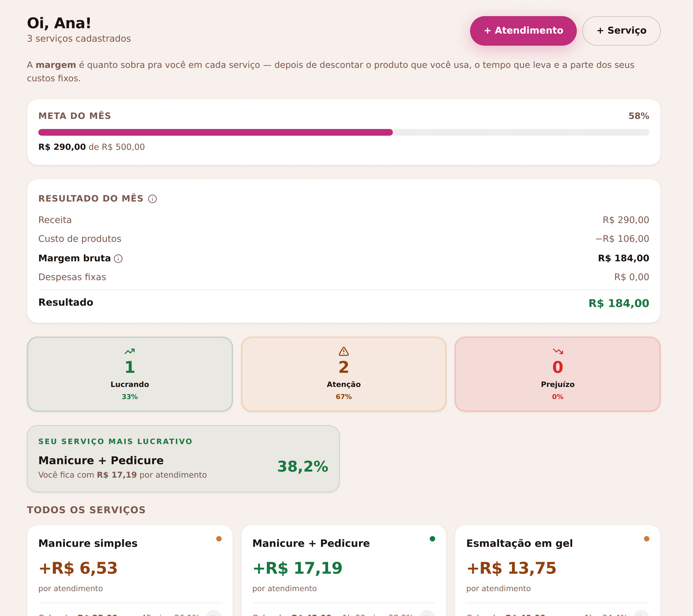Click the TODOS OS SERVIÇOS heading
The width and height of the screenshot is (693, 616).
point(86,510)
